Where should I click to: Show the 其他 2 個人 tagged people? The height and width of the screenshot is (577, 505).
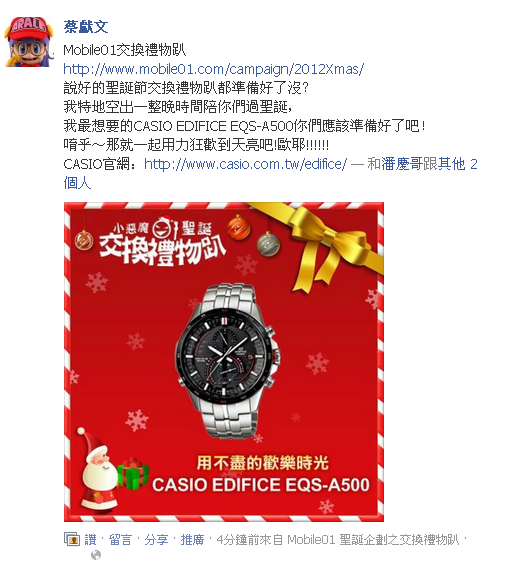[271, 173]
